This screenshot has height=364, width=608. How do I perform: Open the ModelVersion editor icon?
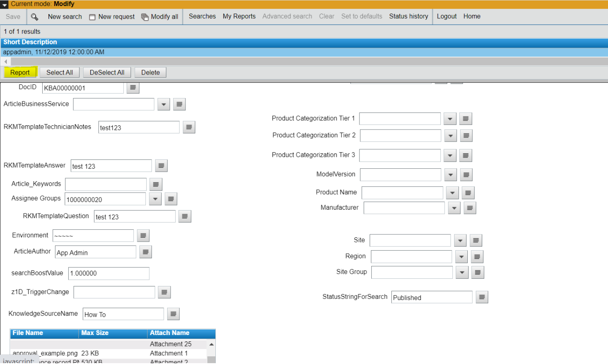pos(466,174)
